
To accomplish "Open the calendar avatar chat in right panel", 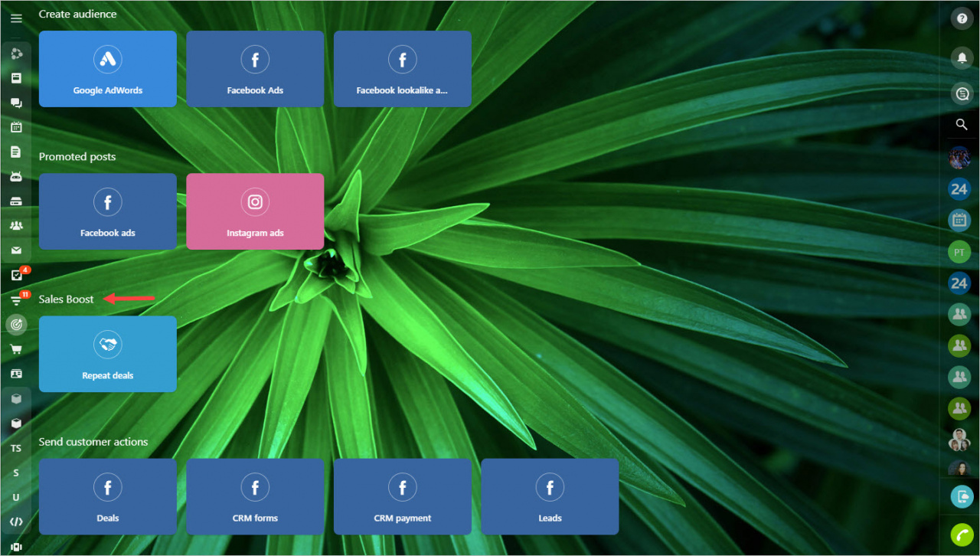I will (x=959, y=221).
